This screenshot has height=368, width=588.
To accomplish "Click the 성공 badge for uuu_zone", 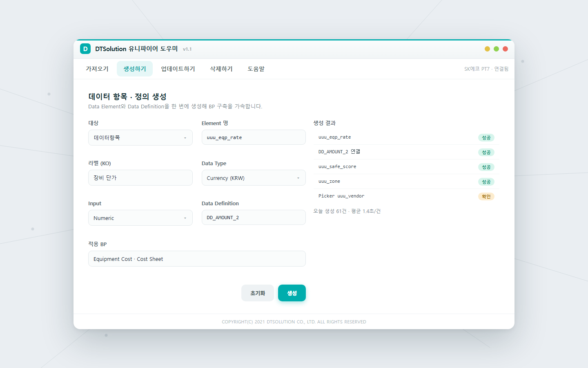I will point(486,182).
